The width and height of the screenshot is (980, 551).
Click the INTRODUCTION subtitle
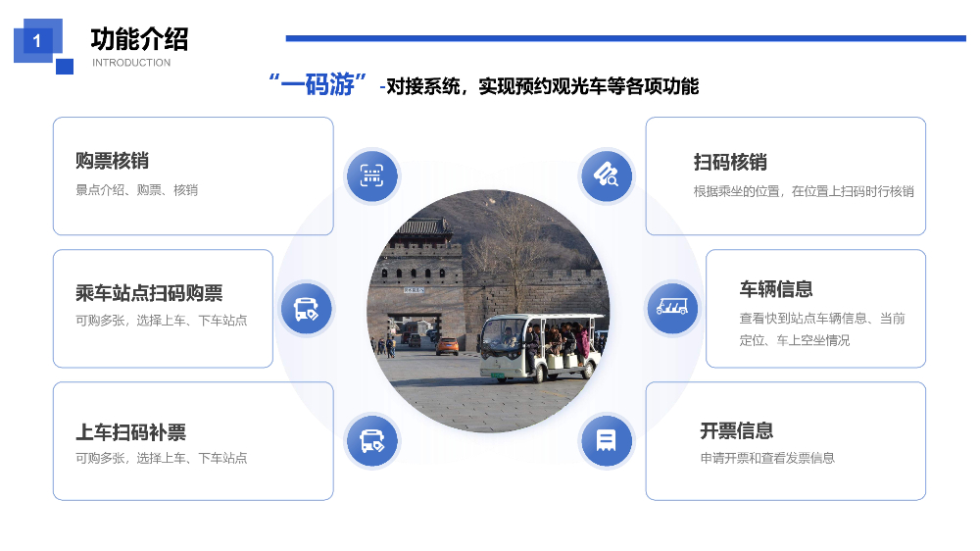(x=131, y=63)
